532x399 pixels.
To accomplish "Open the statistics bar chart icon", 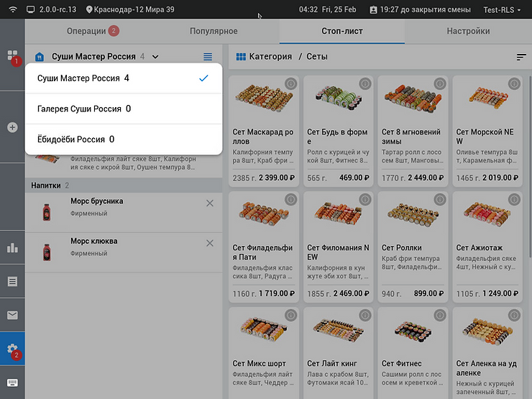I will 12,248.
